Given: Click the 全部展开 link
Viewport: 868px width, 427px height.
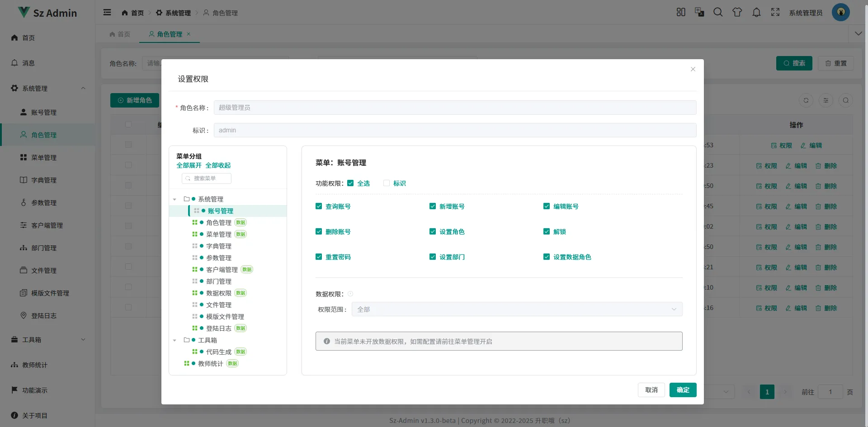Looking at the screenshot, I should (x=189, y=165).
